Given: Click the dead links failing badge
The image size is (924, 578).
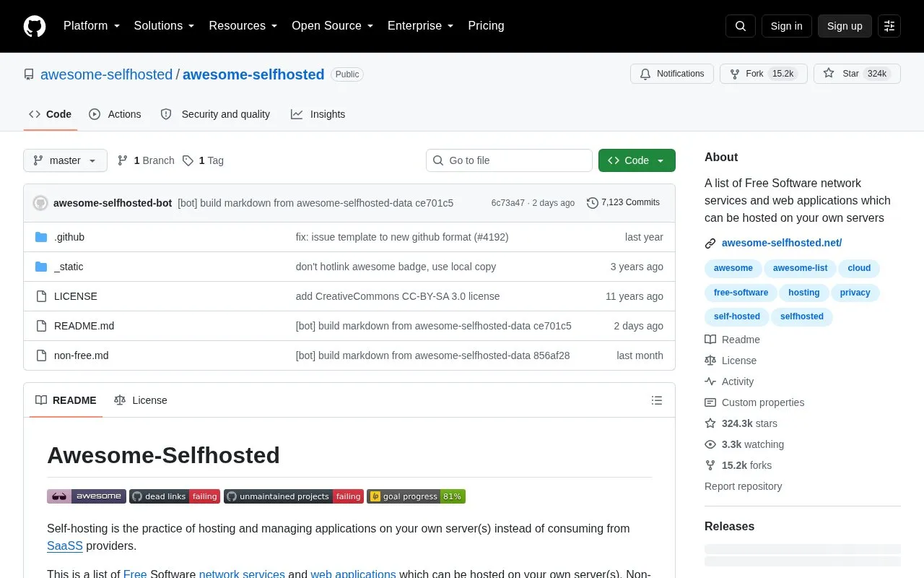Looking at the screenshot, I should [x=175, y=496].
